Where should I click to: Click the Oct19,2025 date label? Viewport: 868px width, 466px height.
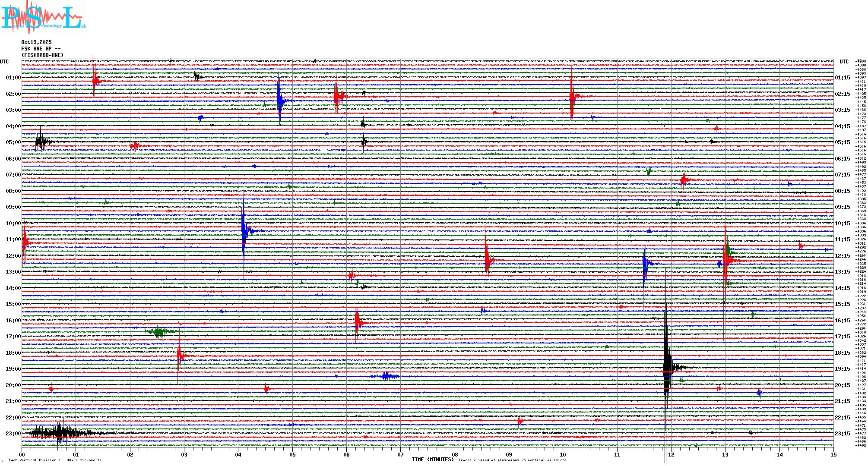36,42
